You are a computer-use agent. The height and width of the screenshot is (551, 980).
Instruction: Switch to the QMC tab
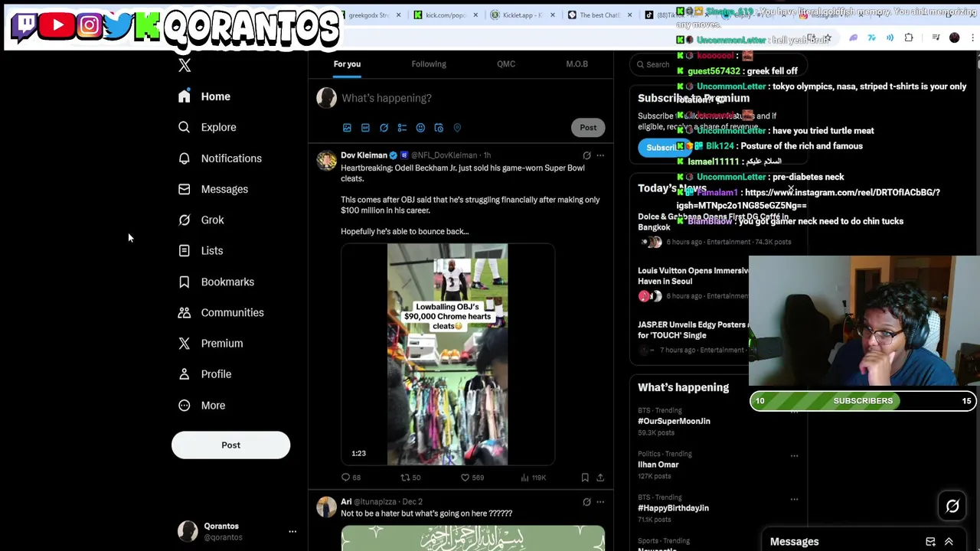click(506, 64)
